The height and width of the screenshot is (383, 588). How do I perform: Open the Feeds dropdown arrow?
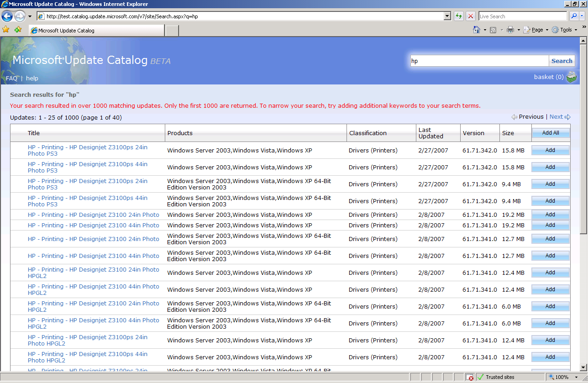[x=502, y=30]
